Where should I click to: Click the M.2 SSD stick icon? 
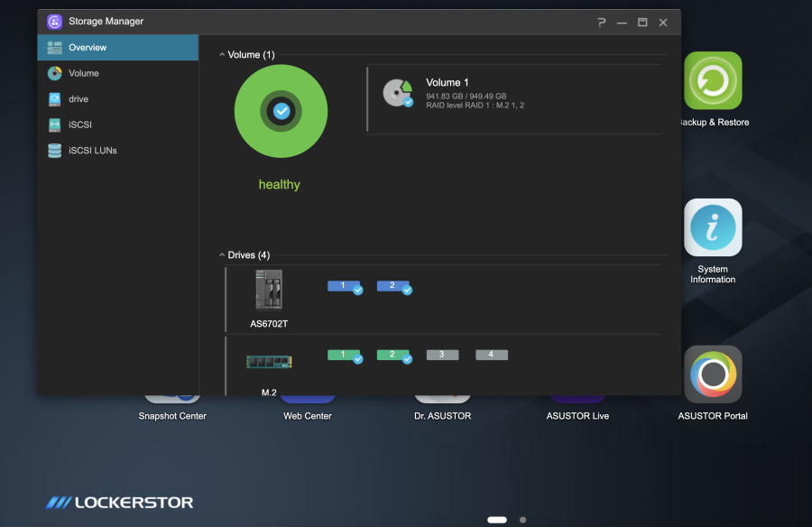point(269,362)
